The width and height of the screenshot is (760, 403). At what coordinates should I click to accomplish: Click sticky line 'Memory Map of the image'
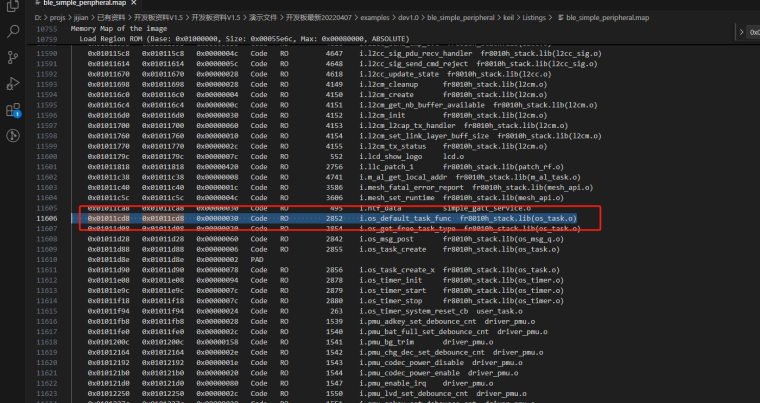[119, 29]
